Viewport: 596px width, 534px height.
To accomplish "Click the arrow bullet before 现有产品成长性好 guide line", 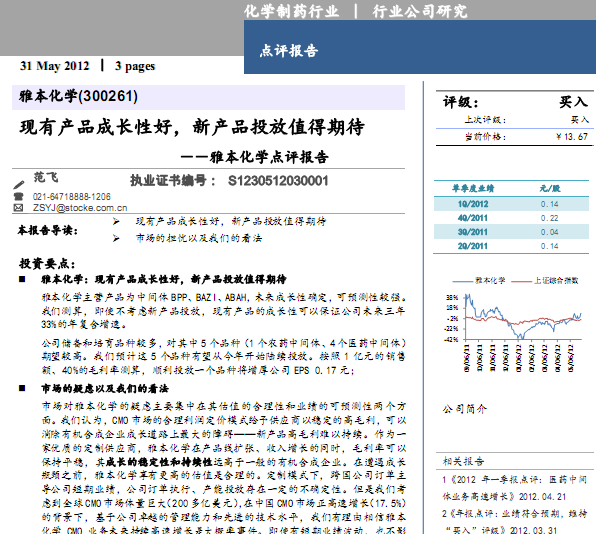I will pos(116,221).
